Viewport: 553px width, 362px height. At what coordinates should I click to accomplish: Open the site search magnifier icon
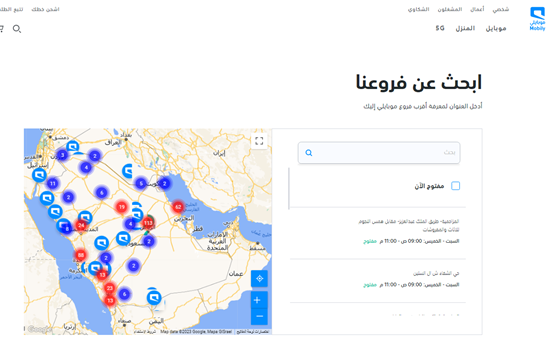coord(17,29)
